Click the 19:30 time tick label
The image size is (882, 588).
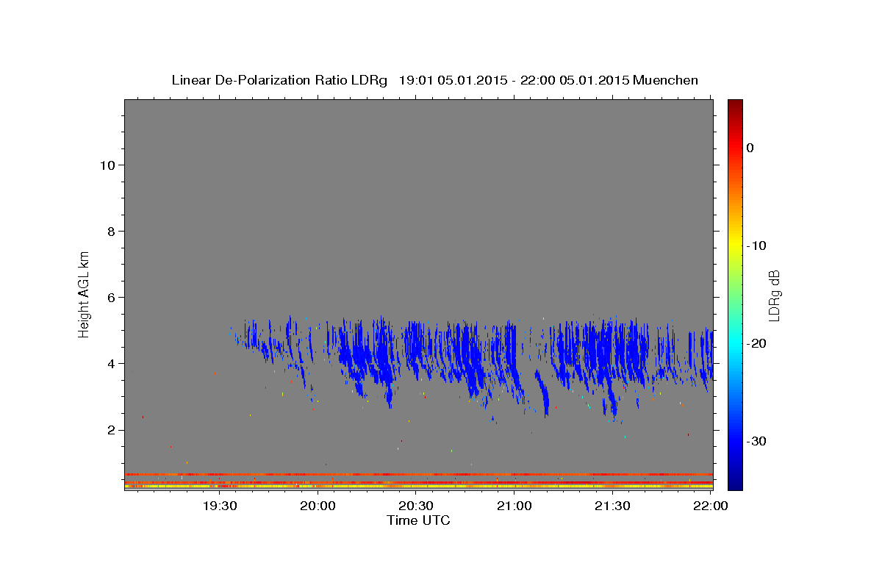click(220, 506)
